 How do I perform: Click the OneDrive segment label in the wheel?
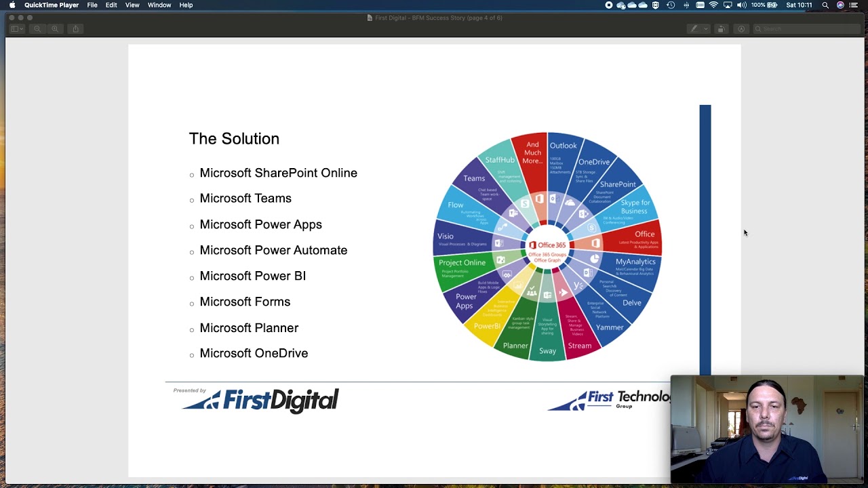pos(594,162)
